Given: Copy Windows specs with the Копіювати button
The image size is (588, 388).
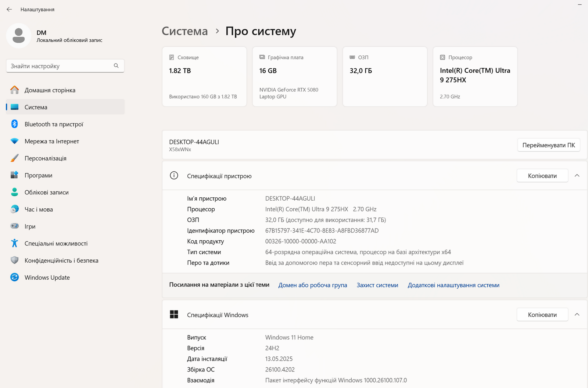Looking at the screenshot, I should coord(542,315).
